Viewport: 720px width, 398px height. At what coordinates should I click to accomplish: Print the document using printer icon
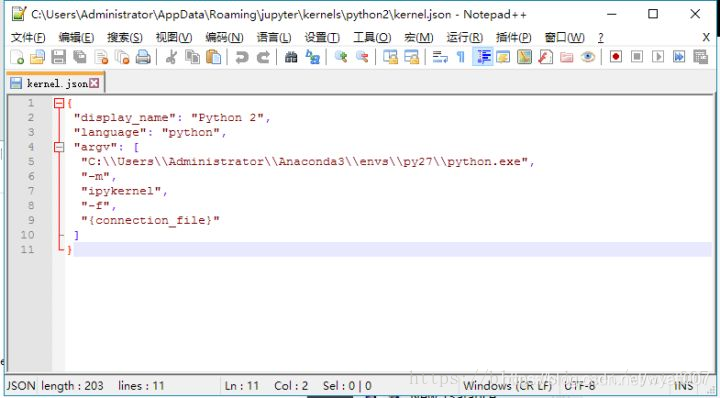pos(143,57)
